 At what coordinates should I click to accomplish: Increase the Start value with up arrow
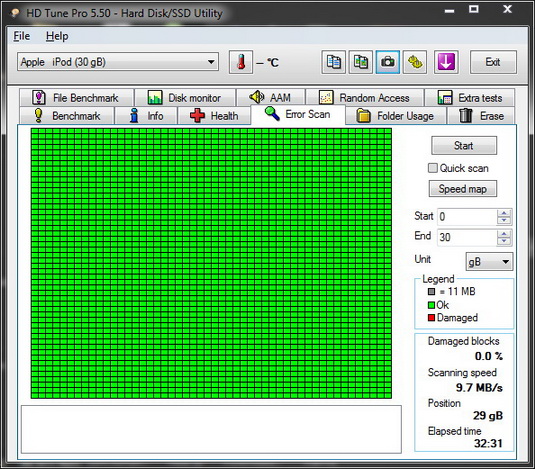click(504, 213)
